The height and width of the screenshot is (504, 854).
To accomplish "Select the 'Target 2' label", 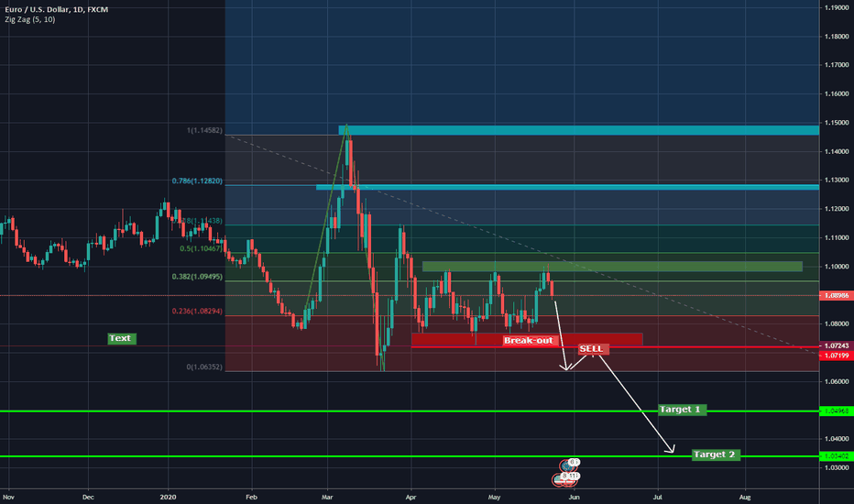I will coord(715,455).
